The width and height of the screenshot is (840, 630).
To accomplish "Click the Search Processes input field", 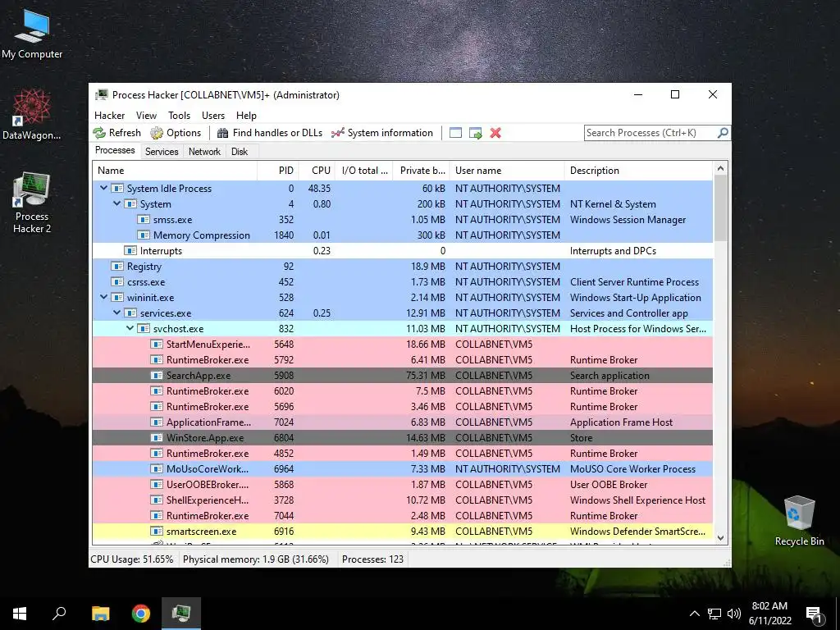I will (650, 133).
